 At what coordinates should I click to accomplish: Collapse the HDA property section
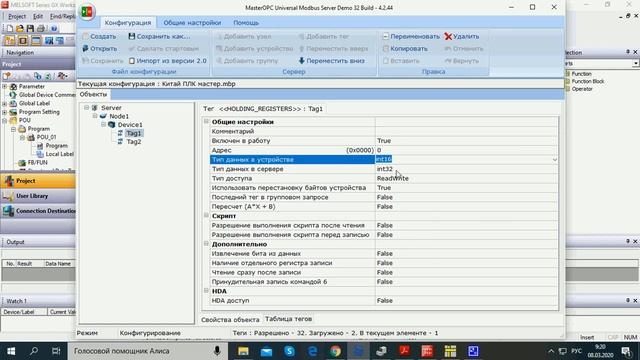click(207, 291)
